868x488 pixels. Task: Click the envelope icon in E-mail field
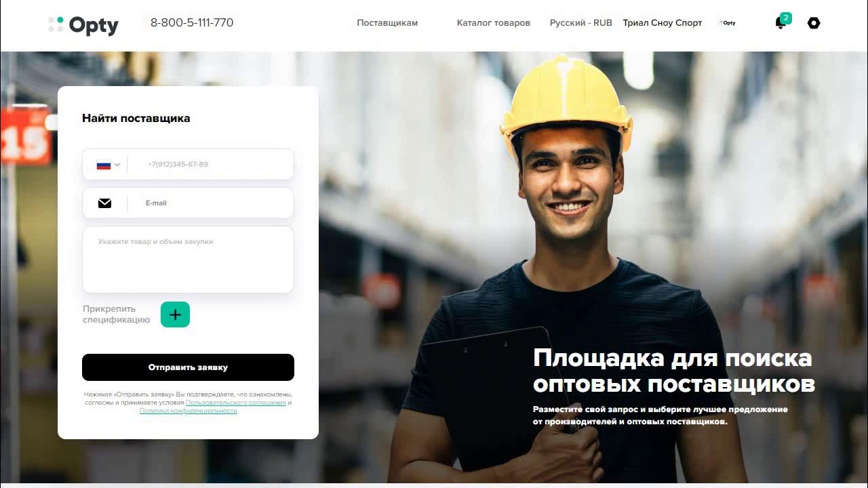(x=104, y=203)
